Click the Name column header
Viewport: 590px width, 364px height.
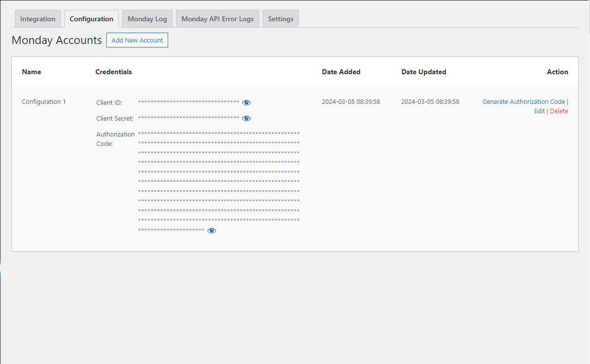(32, 72)
